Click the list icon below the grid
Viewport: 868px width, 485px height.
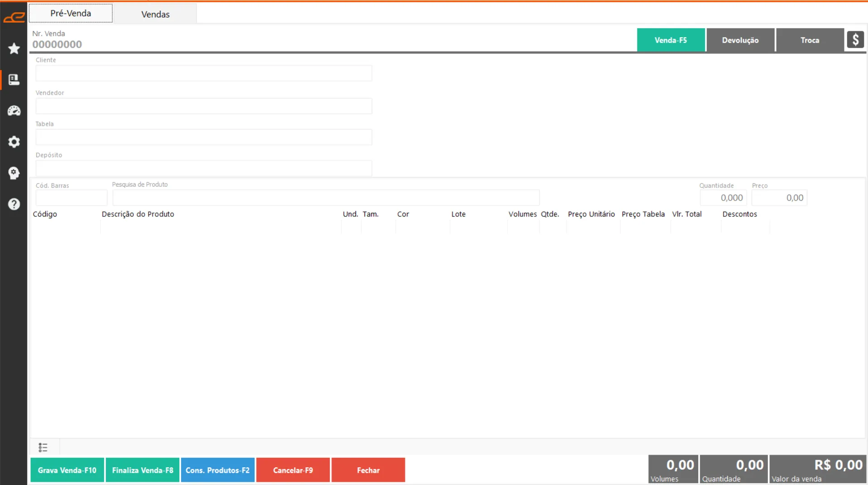[x=43, y=447]
